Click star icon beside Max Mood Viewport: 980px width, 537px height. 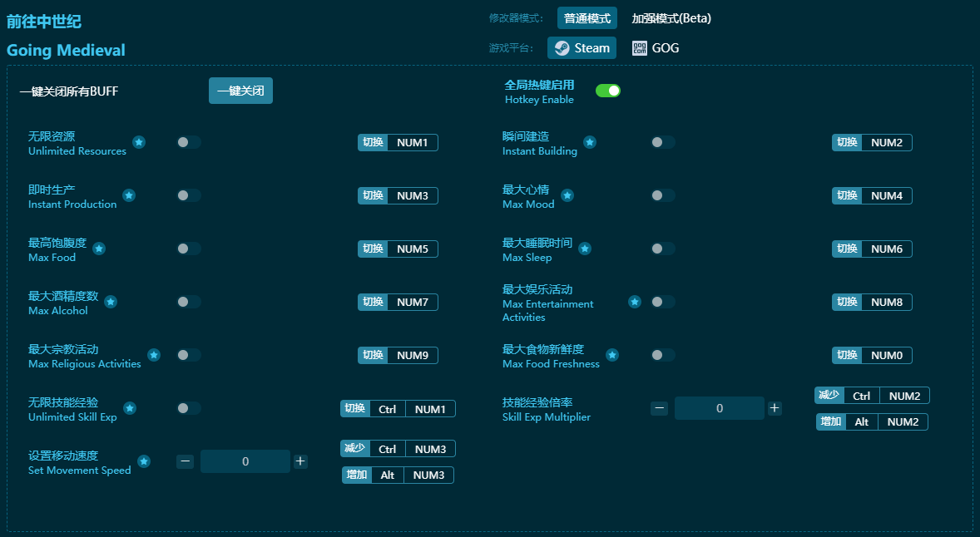(567, 195)
